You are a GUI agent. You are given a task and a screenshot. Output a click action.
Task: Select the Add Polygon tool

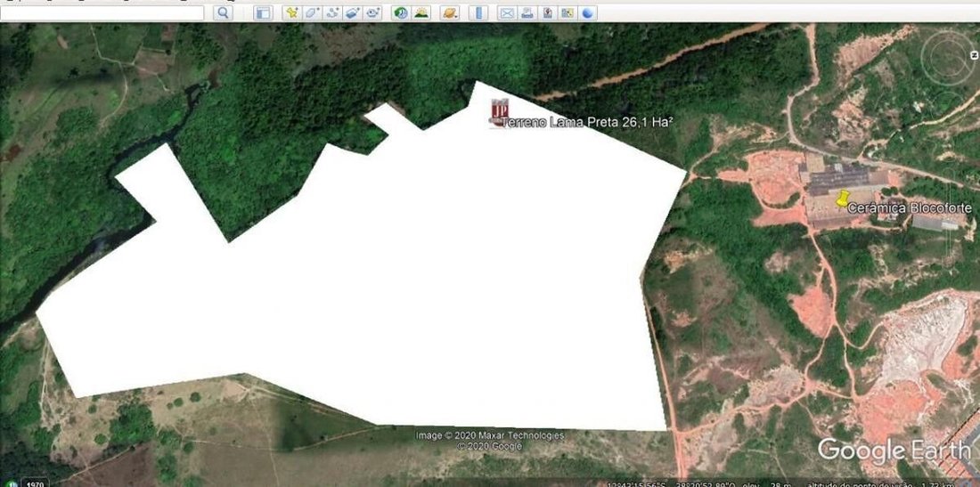pos(312,12)
